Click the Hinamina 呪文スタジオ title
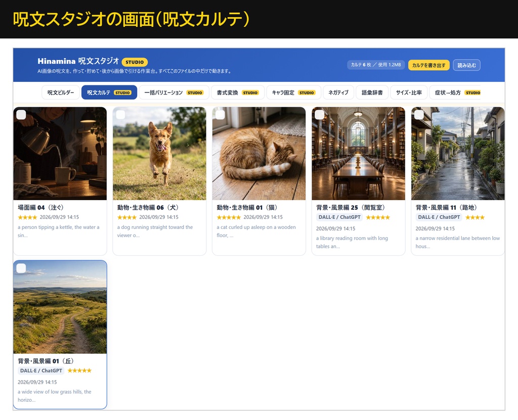 pyautogui.click(x=78, y=61)
